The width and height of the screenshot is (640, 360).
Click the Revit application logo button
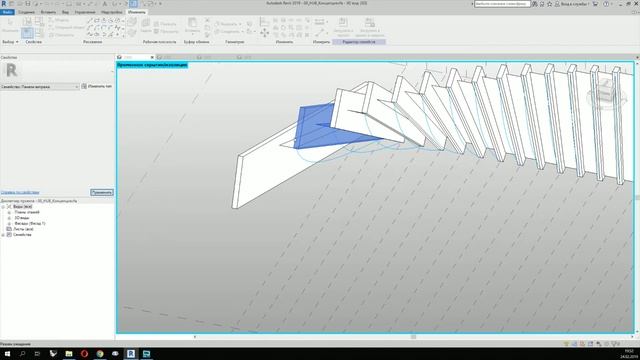click(x=4, y=3)
